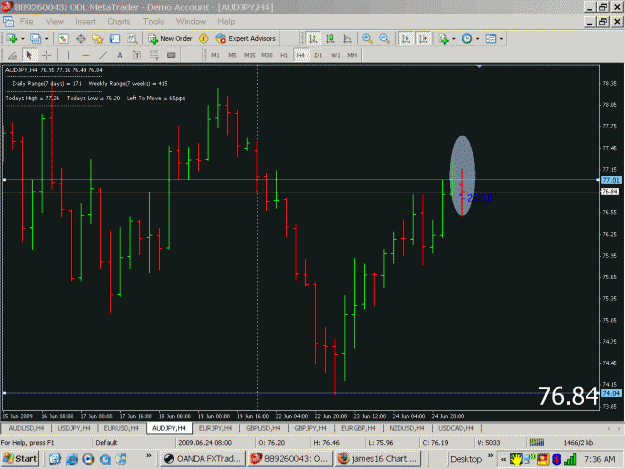This screenshot has width=625, height=469.
Task: Select the trendline drawing tool
Action: 102,55
